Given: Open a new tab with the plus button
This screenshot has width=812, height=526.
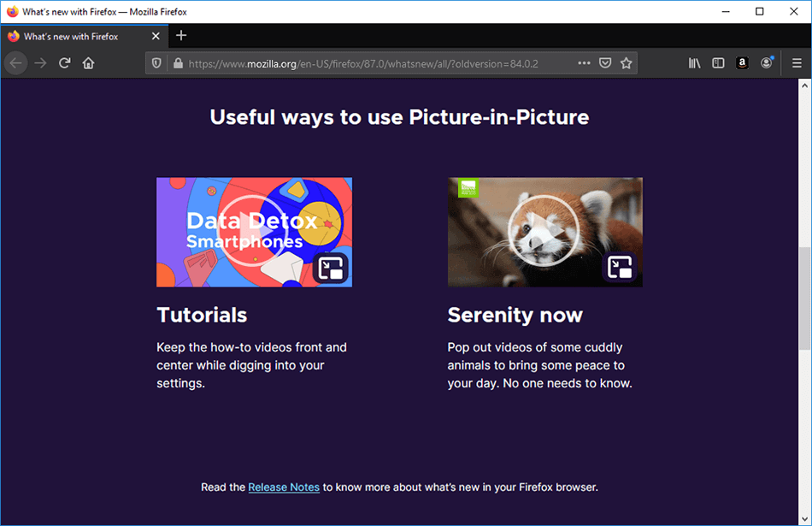Looking at the screenshot, I should 180,36.
